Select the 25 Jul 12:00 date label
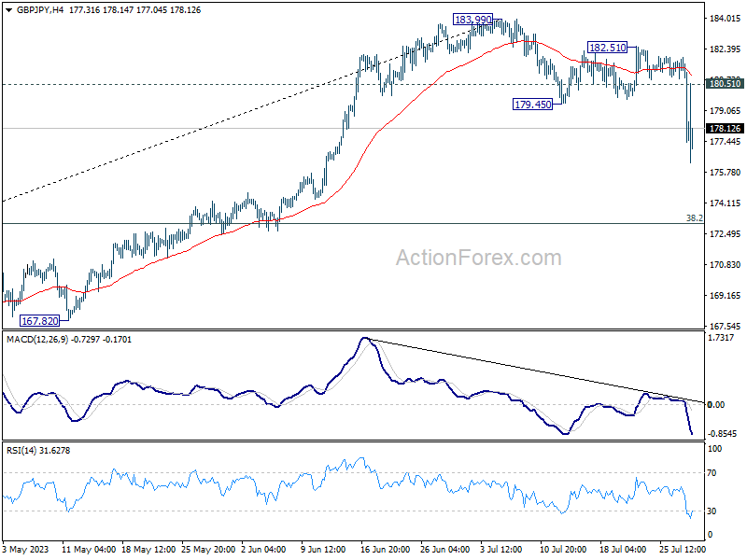The width and height of the screenshot is (747, 560). point(683,550)
